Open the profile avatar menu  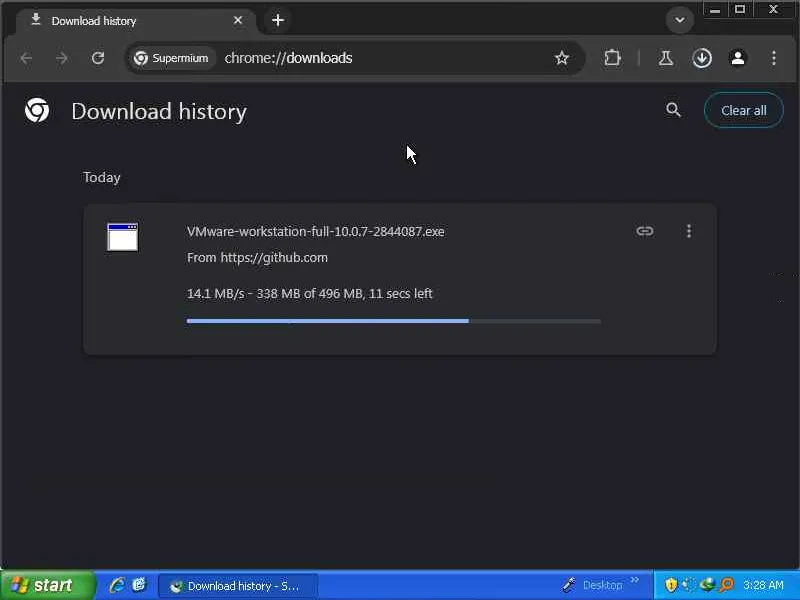point(738,58)
